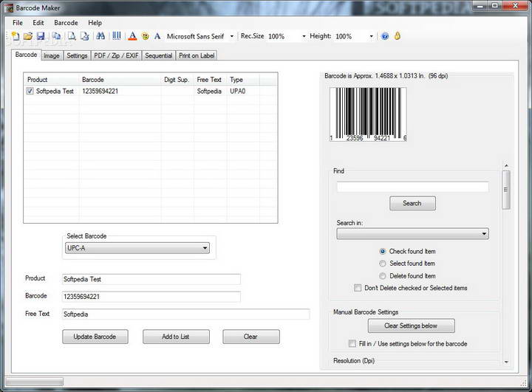The height and width of the screenshot is (392, 532).
Task: Click the Digit Sup. column header
Action: (x=177, y=80)
